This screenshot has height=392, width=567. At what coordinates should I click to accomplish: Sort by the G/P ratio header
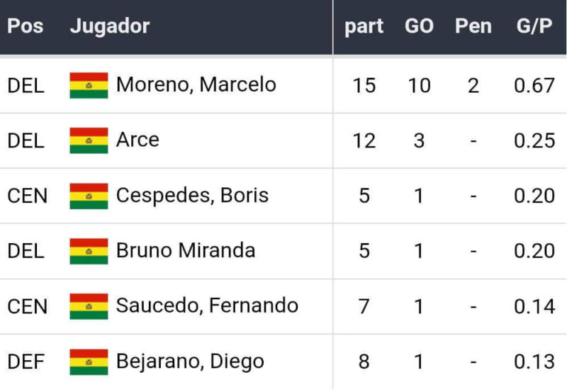tap(534, 26)
